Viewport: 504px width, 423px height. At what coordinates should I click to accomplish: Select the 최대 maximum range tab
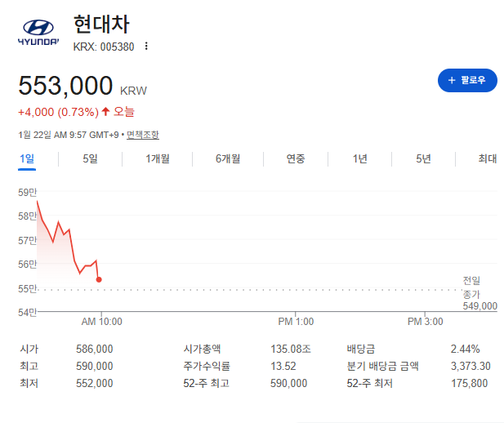point(487,159)
